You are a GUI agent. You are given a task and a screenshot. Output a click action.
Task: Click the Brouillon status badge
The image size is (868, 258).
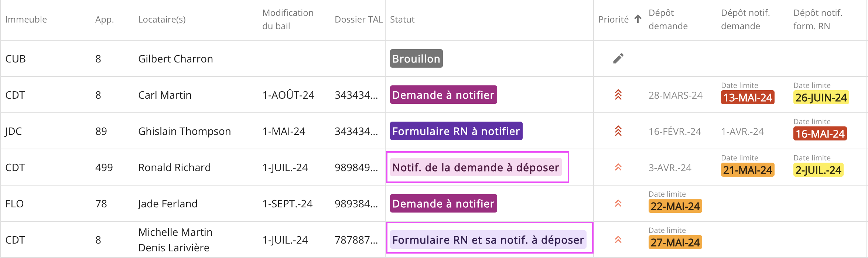[416, 59]
